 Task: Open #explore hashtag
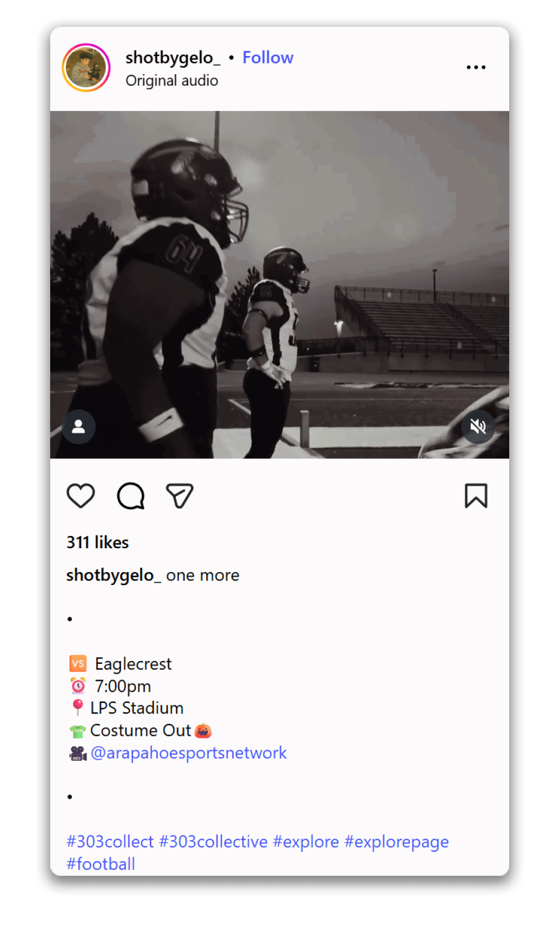click(306, 841)
